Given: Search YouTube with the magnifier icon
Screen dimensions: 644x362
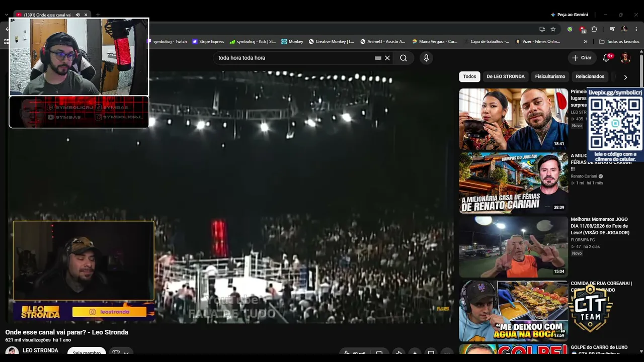Looking at the screenshot, I should 404,58.
